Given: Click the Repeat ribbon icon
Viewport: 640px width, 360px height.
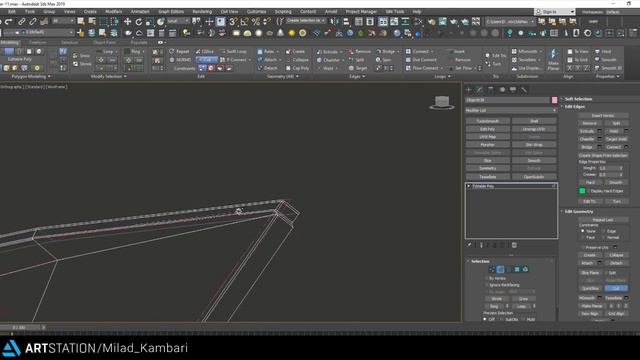Looking at the screenshot, I should [178, 51].
